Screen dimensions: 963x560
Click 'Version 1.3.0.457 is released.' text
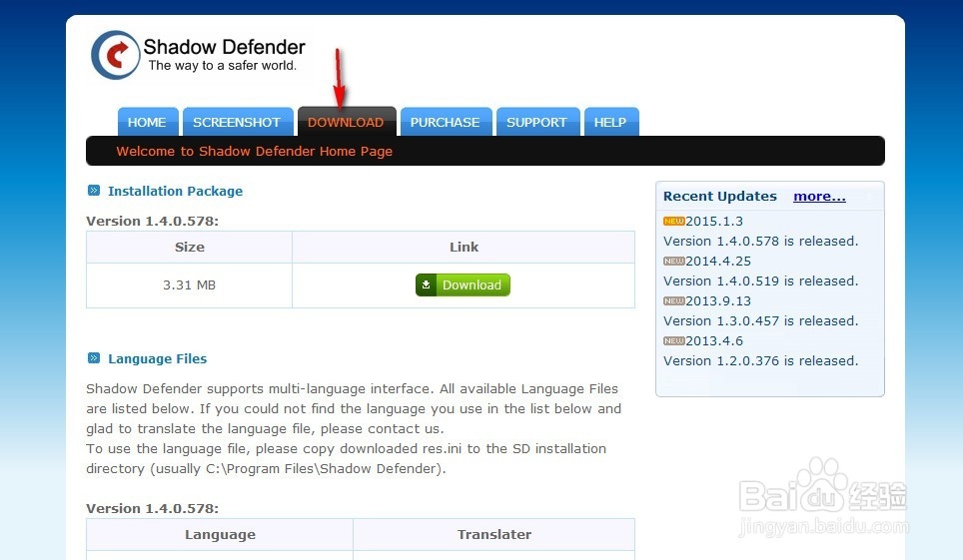tap(760, 321)
